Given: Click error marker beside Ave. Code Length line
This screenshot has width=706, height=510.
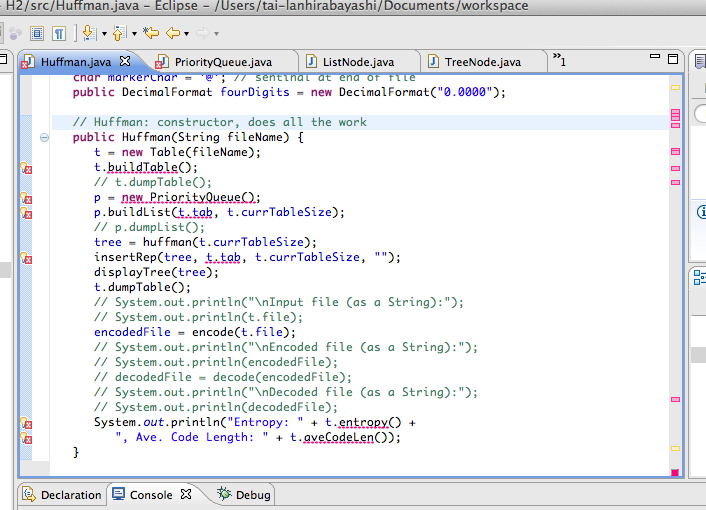Looking at the screenshot, I should pos(26,438).
